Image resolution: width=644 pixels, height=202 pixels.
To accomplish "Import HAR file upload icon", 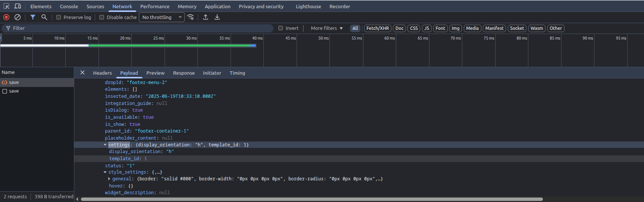I will [x=206, y=17].
